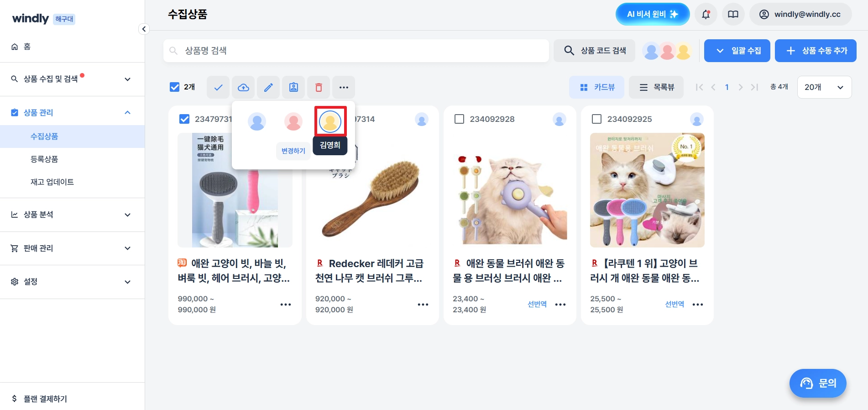Image resolution: width=868 pixels, height=410 pixels.
Task: Open more options on the 920,000 원 card
Action: (423, 305)
